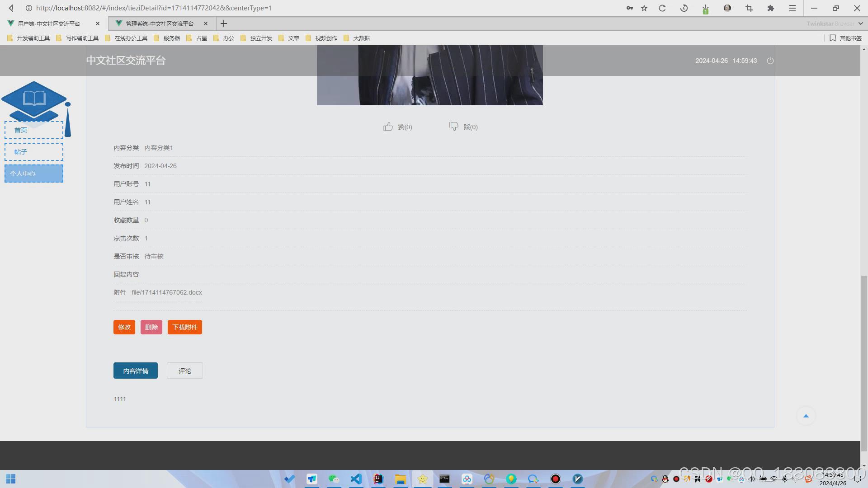Click the thumbs-up like icon
Screen dimensions: 868x488
388,127
